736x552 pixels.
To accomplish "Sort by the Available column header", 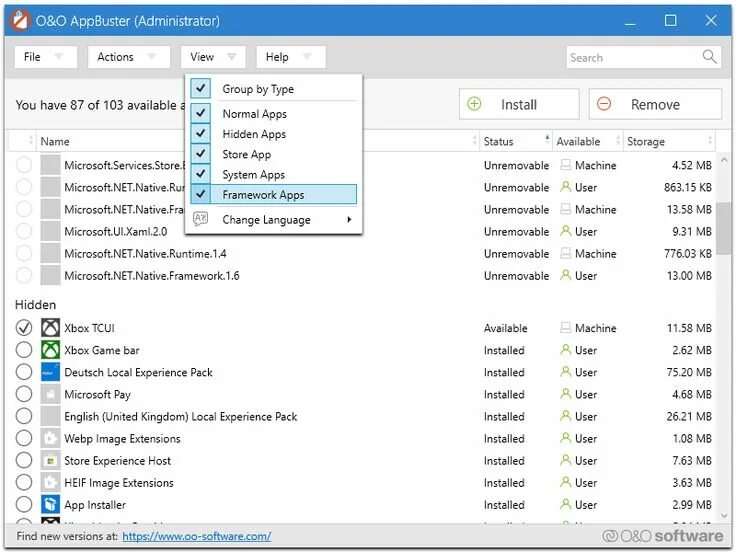I will [588, 141].
